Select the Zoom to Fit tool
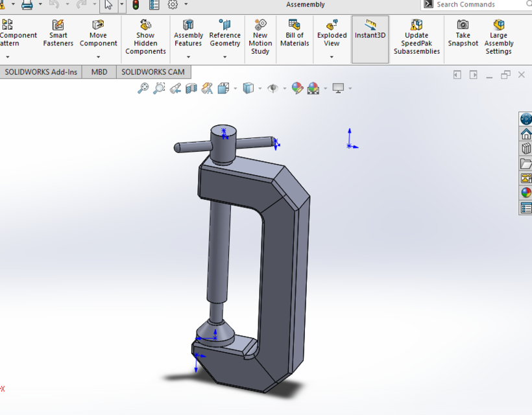The image size is (532, 415). pos(143,88)
